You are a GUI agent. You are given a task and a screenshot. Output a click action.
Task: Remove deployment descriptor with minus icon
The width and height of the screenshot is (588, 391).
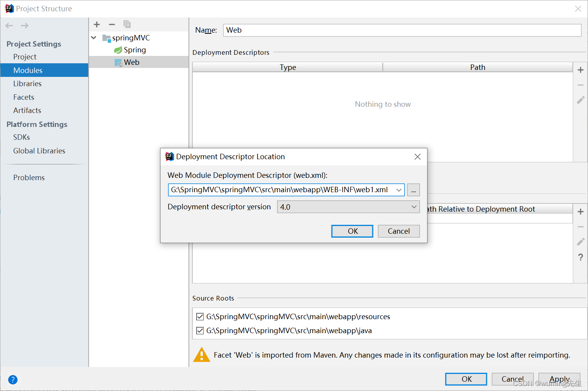point(581,85)
